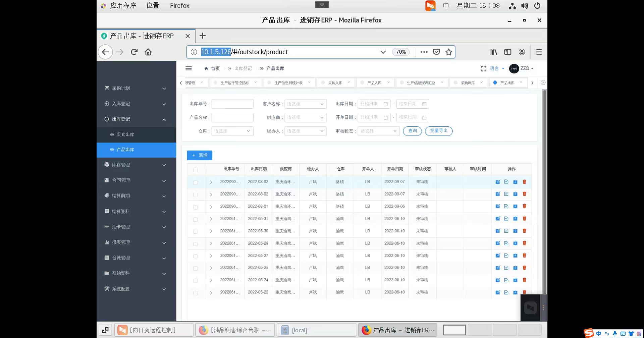Check the row dated 2022-05-30

(196, 232)
